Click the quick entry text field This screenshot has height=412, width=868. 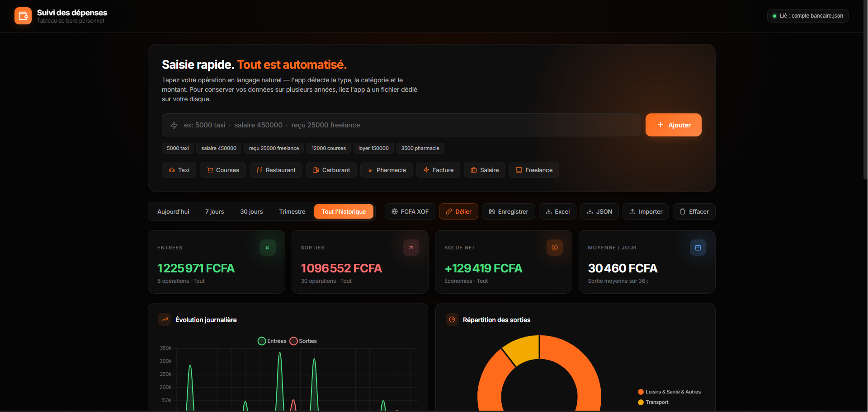[x=401, y=125]
